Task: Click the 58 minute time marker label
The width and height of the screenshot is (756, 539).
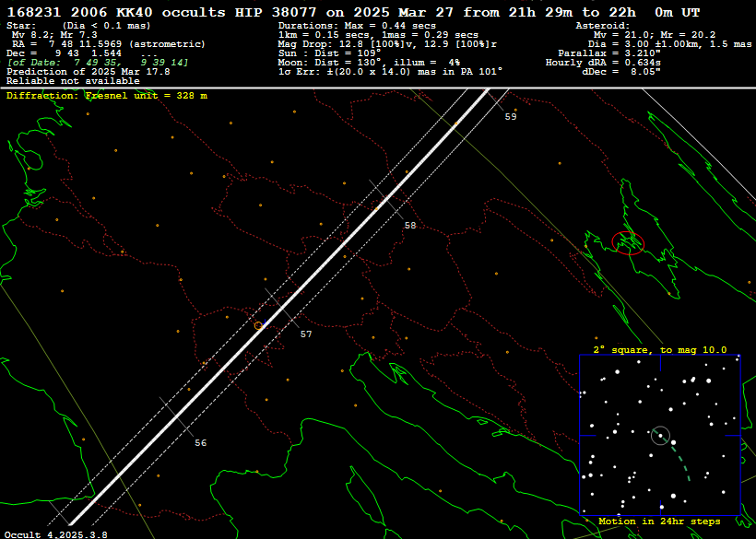Action: coord(410,225)
